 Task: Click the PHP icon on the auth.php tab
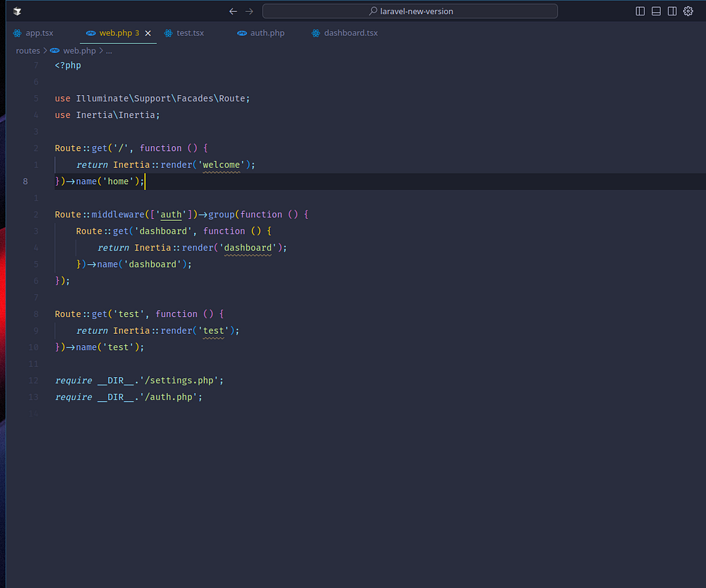[x=242, y=33]
